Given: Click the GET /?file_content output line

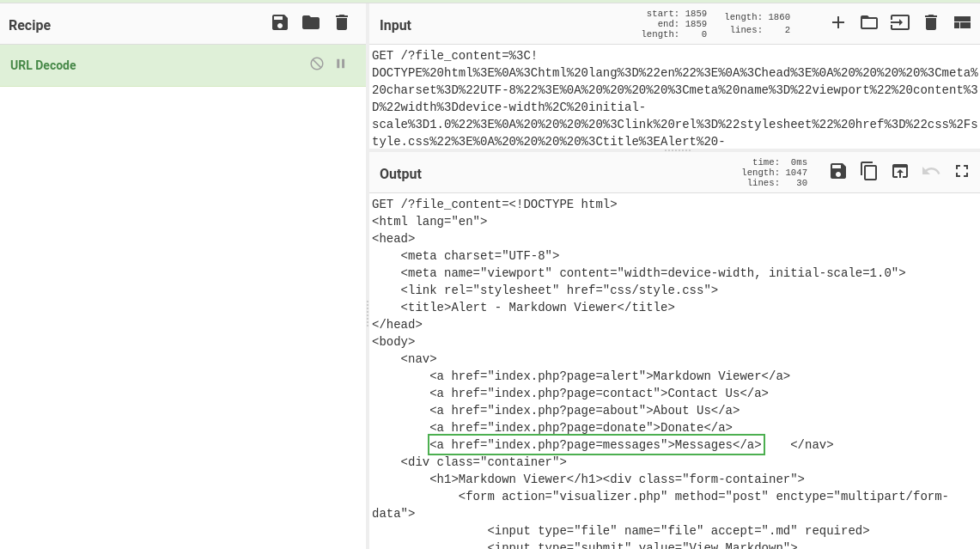Looking at the screenshot, I should point(495,204).
